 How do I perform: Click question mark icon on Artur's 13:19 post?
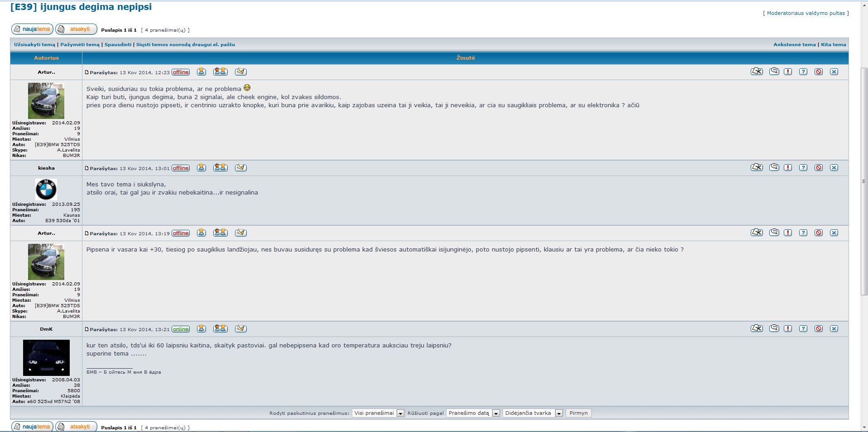[803, 233]
